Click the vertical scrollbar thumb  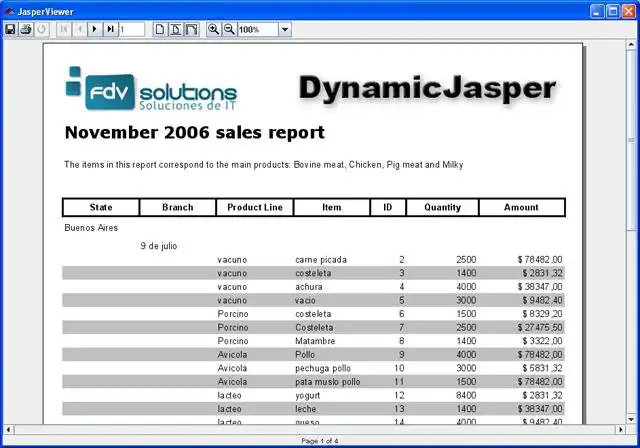pyautogui.click(x=631, y=140)
